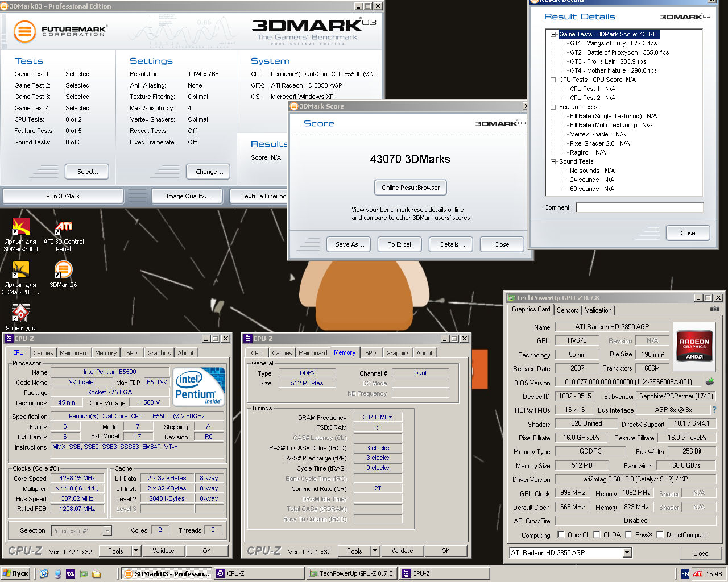728x582 pixels.
Task: Click the 3DMark03 title bar system icon
Action: click(5, 6)
